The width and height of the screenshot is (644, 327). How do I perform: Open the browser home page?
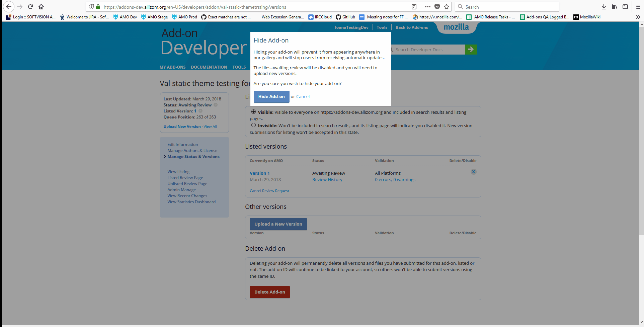coord(41,7)
